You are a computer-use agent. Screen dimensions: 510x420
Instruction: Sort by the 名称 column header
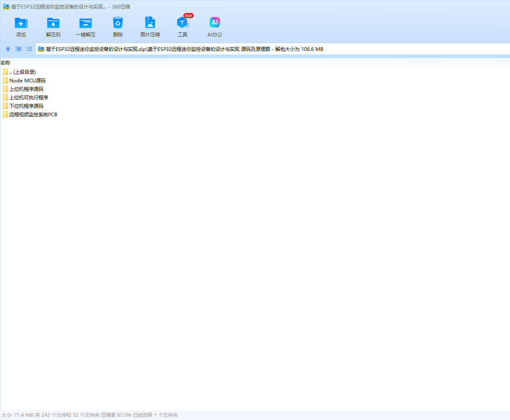tap(5, 63)
